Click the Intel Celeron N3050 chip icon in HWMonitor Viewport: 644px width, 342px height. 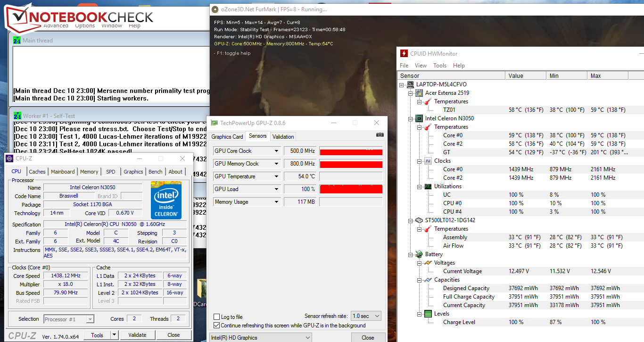pyautogui.click(x=419, y=118)
